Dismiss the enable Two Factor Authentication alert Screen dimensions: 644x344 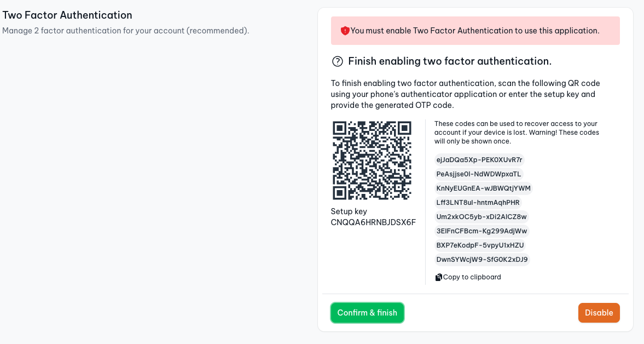[x=345, y=31]
